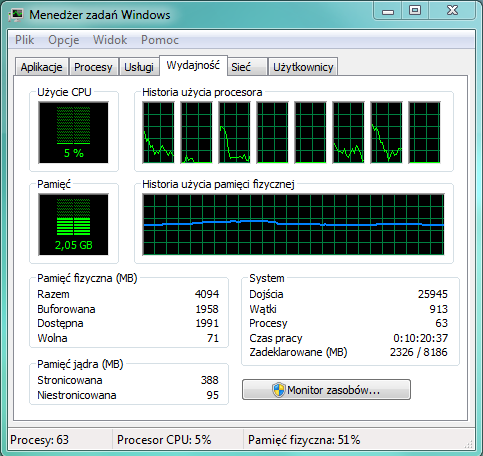Minimize the Task Manager window

388,11
